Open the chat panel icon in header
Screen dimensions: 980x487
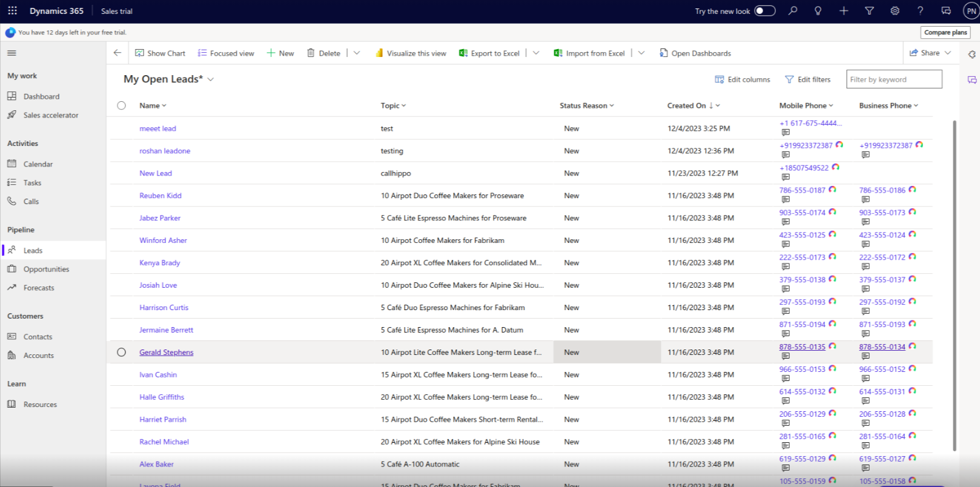point(945,11)
